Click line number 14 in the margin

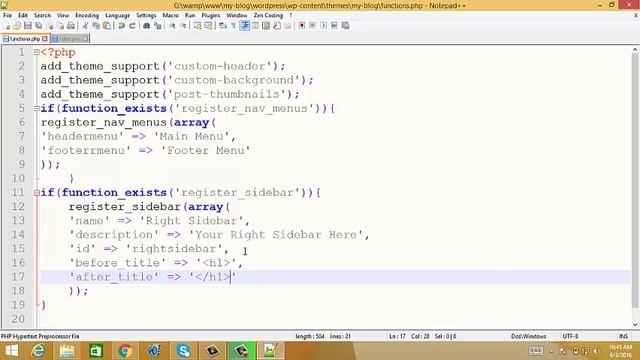(18, 235)
